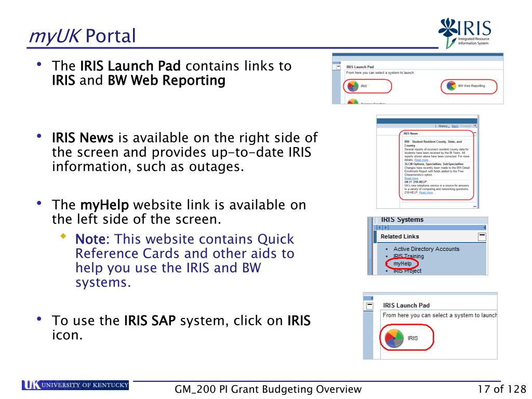Image resolution: width=532 pixels, height=399 pixels.
Task: Click the greyed Forward link
Action: click(466, 126)
